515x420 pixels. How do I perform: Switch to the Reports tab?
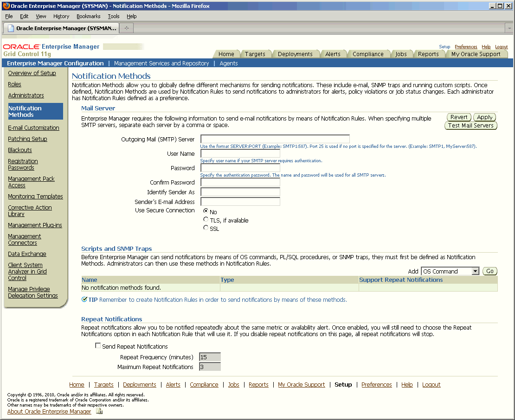(428, 54)
